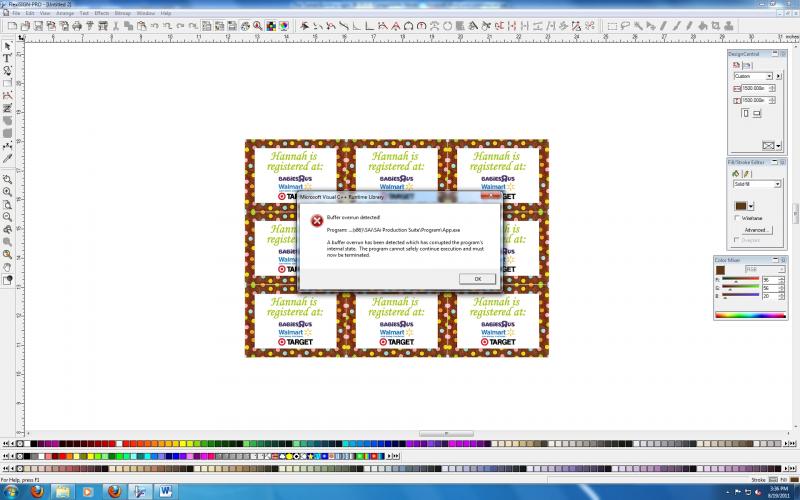
Task: Click the flyout arrow beside Custom dropdown
Action: point(779,76)
